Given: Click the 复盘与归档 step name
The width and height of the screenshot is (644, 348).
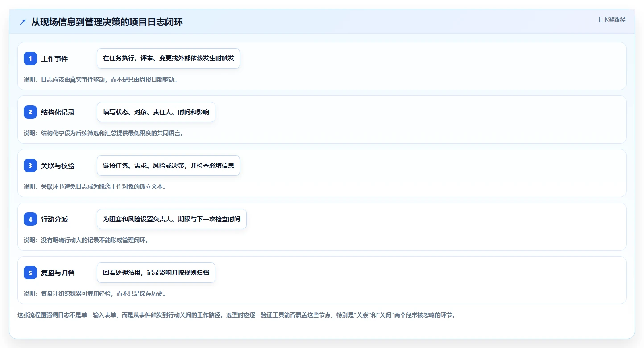Looking at the screenshot, I should pos(58,273).
